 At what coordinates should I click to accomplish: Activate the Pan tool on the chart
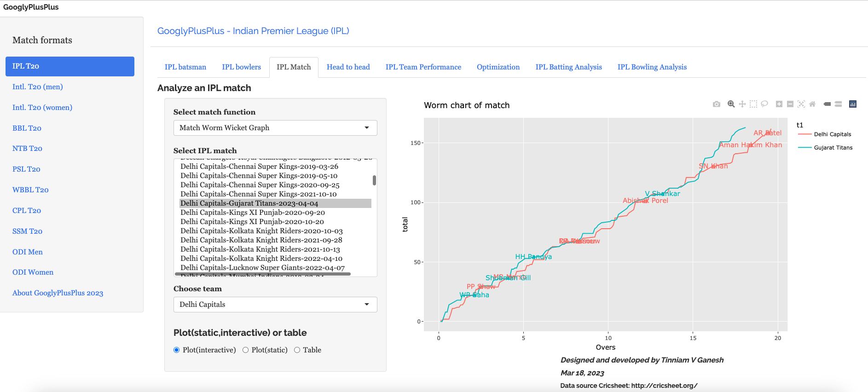click(742, 104)
